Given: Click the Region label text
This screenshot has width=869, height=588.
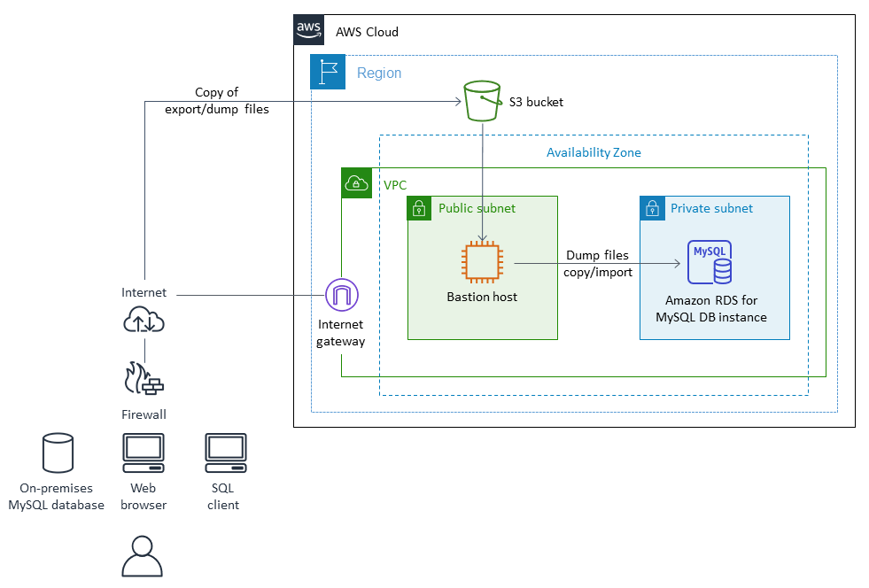Looking at the screenshot, I should coord(379,73).
